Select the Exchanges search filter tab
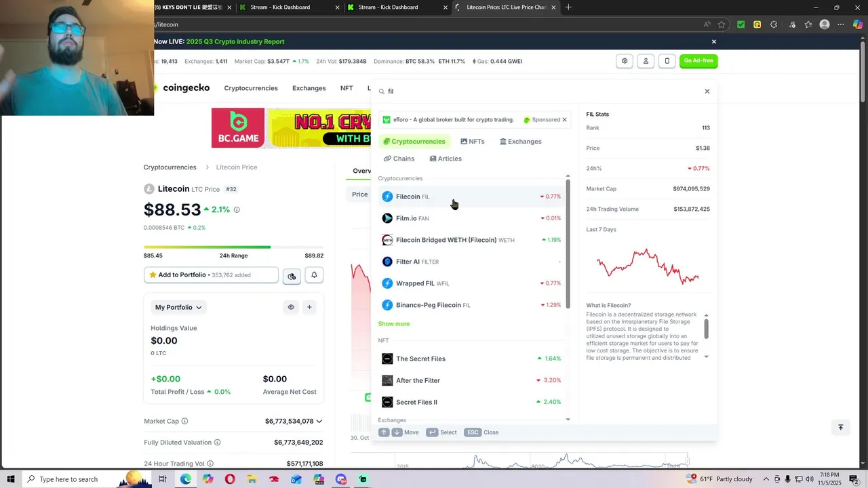 pos(521,142)
